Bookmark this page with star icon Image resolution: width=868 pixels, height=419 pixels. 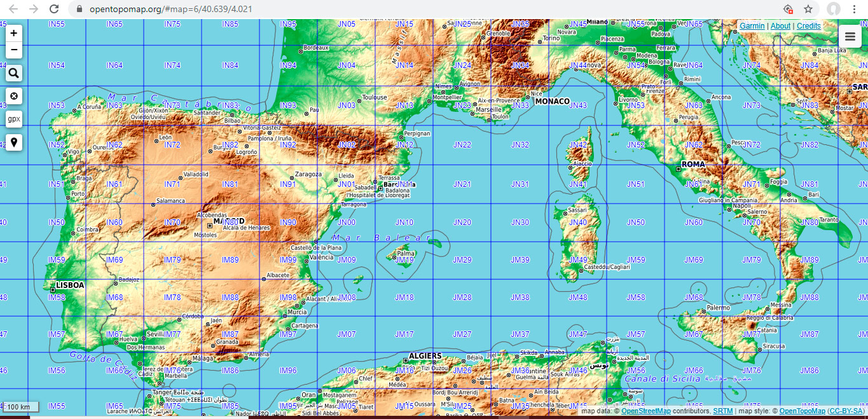(808, 9)
